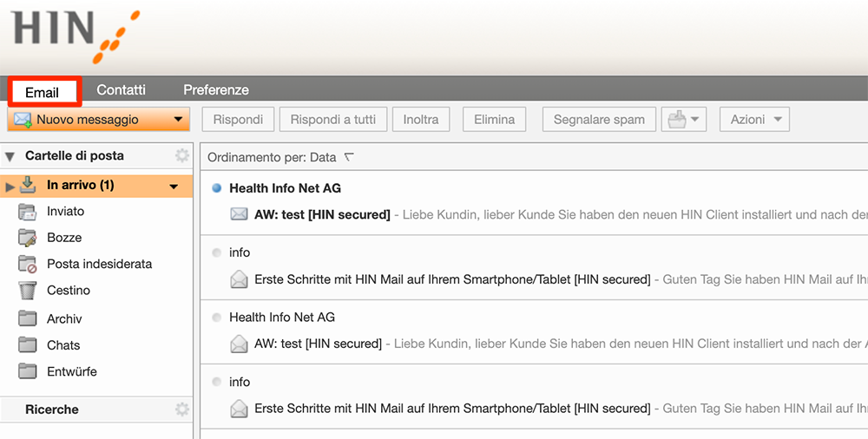Open the Nuovo messaggio dropdown arrow

(x=178, y=120)
